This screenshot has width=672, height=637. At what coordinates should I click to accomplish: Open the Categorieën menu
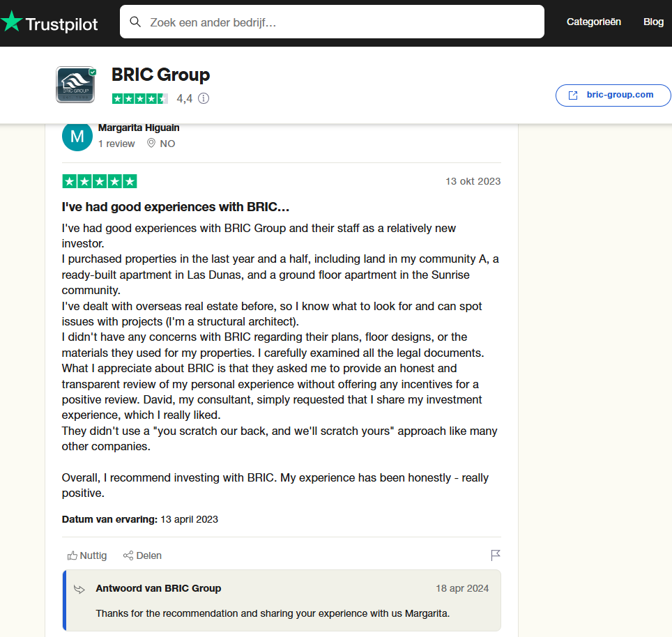pos(593,22)
